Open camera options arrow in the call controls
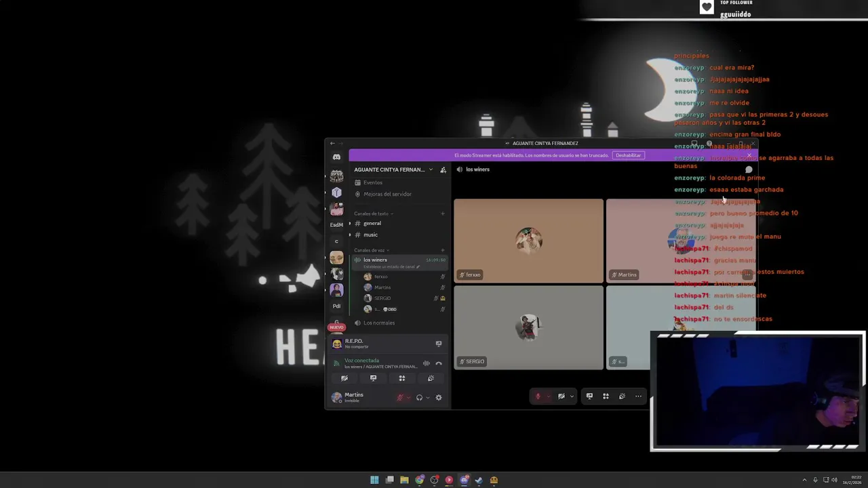The height and width of the screenshot is (488, 868). point(572,396)
